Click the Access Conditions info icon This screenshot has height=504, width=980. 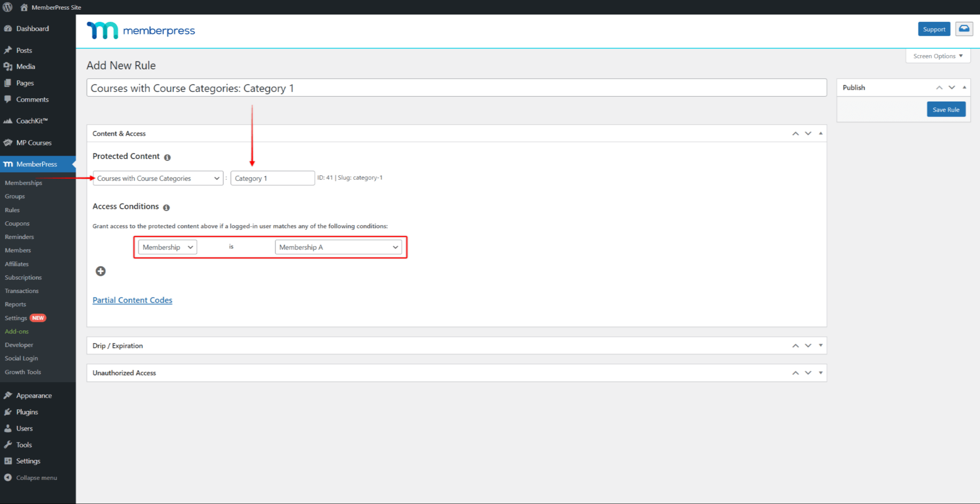[x=166, y=207]
